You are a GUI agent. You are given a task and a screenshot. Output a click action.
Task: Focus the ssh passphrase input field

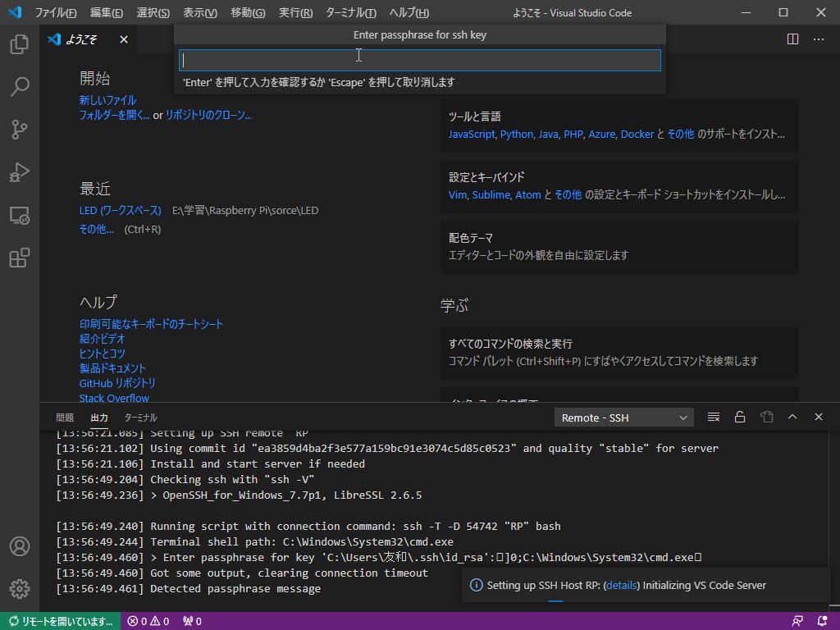click(x=419, y=60)
